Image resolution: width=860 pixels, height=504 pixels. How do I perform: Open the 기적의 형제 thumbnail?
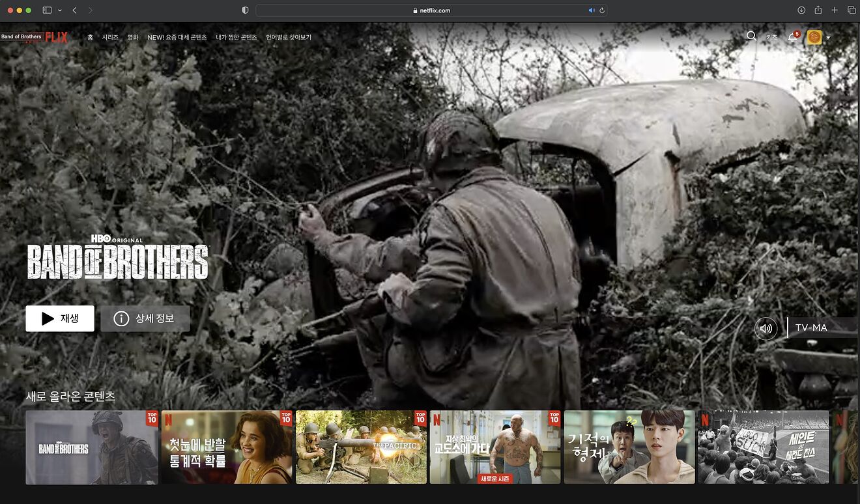(x=629, y=447)
